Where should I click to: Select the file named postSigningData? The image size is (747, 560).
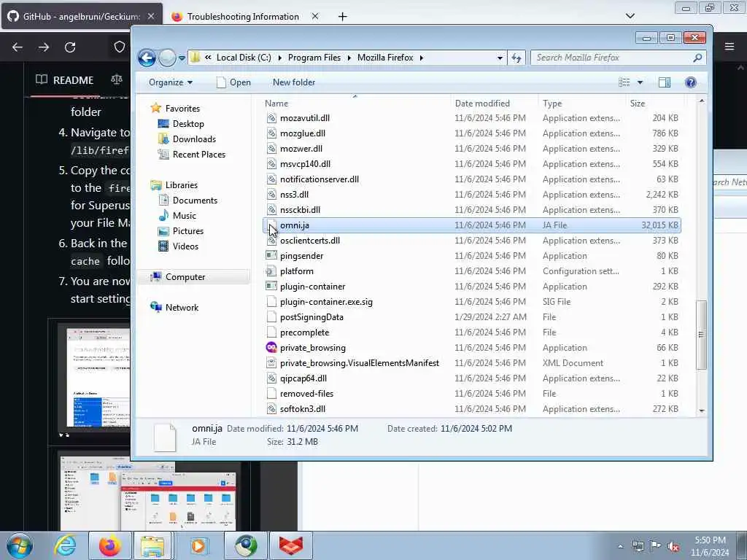[x=311, y=317]
